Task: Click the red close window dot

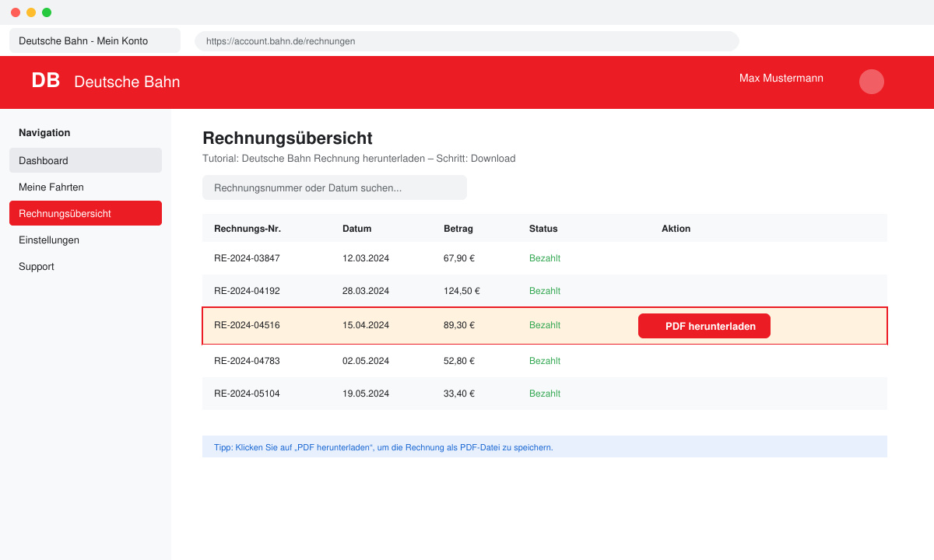Action: tap(16, 12)
